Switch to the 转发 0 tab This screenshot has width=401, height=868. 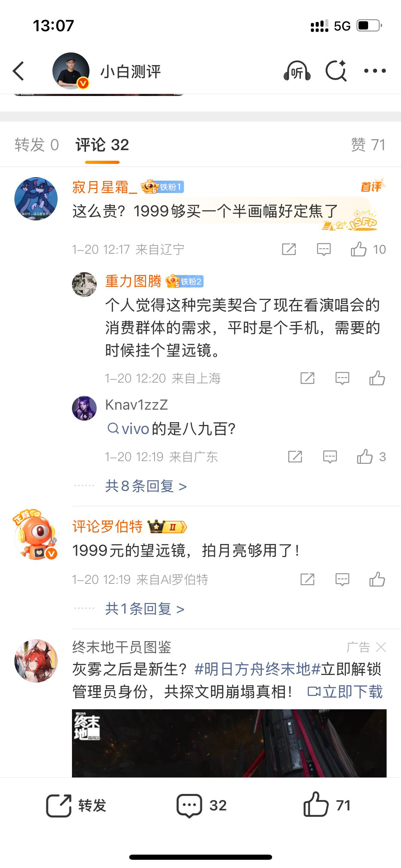point(37,145)
